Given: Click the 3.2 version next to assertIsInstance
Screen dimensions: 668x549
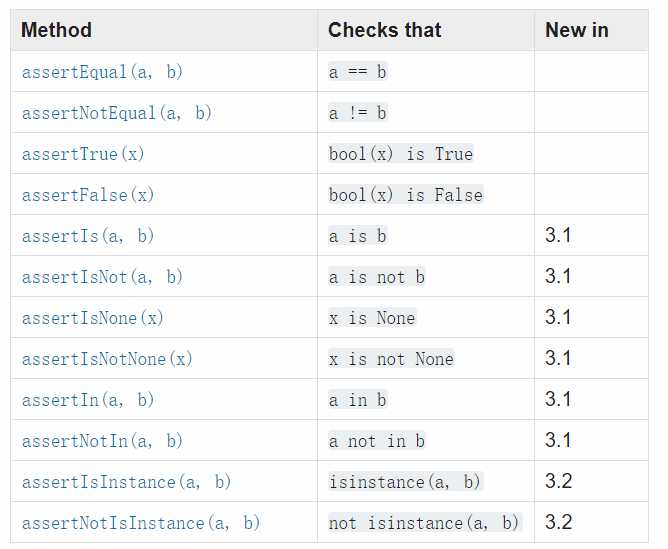Looking at the screenshot, I should coord(558,482).
